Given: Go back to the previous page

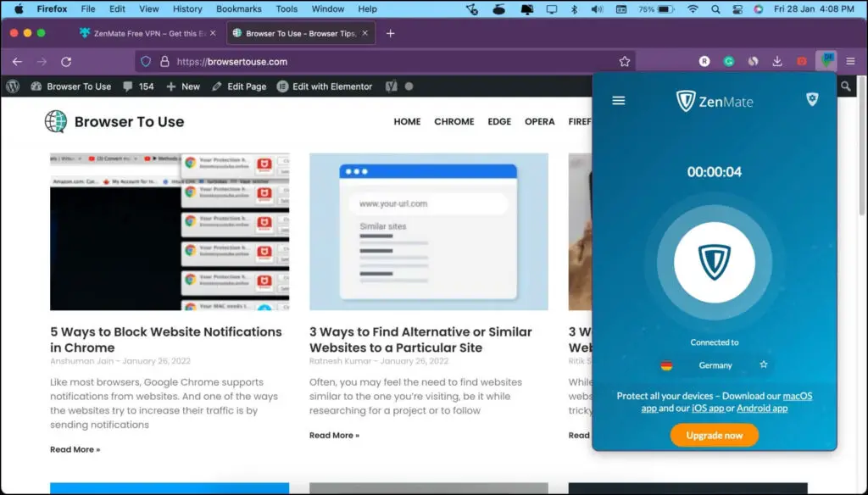Looking at the screenshot, I should (17, 62).
